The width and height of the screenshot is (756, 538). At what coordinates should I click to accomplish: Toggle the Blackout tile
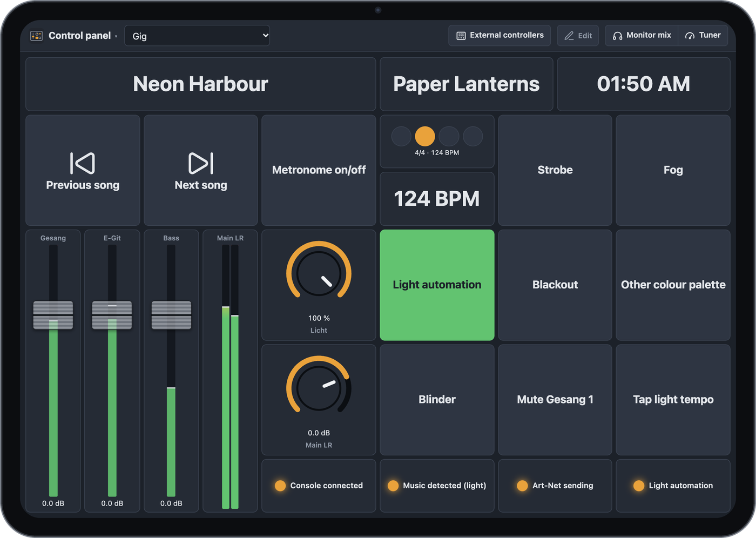pyautogui.click(x=555, y=285)
